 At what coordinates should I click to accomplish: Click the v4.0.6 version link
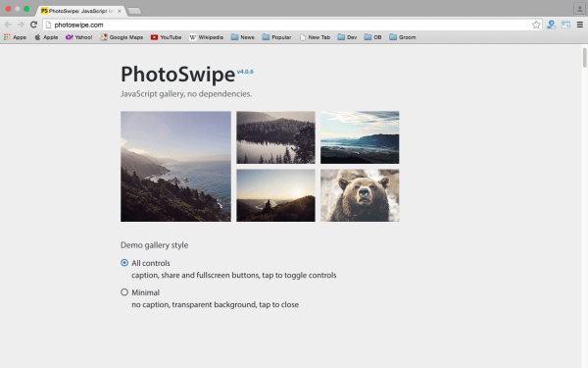[x=245, y=72]
